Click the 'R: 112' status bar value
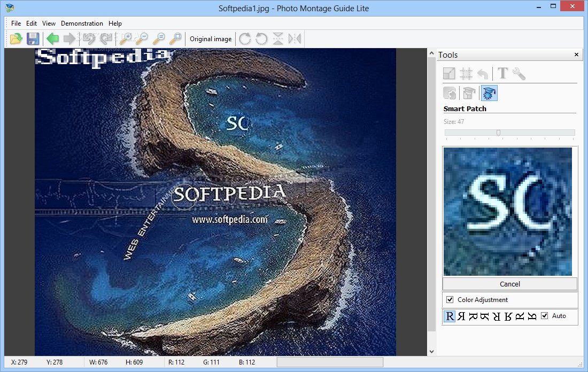Image resolution: width=588 pixels, height=372 pixels. pos(176,362)
